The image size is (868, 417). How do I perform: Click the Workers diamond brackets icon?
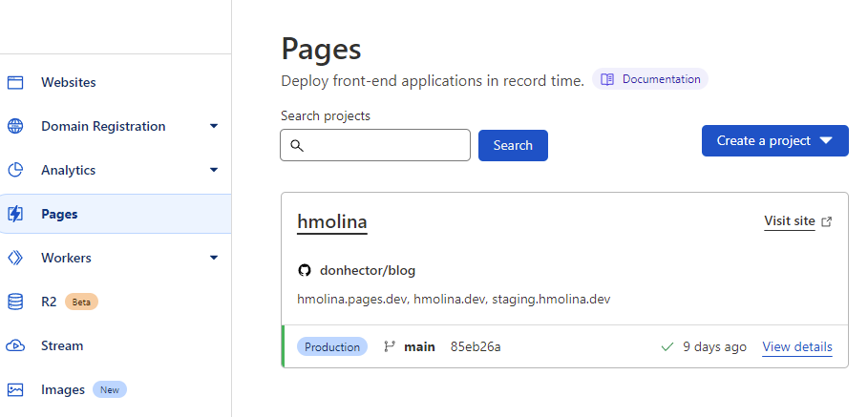15,258
